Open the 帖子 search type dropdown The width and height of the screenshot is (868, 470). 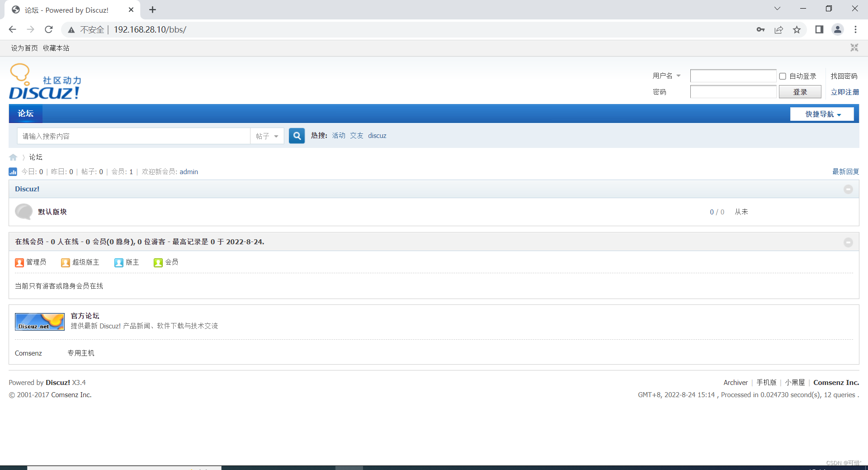pyautogui.click(x=267, y=136)
